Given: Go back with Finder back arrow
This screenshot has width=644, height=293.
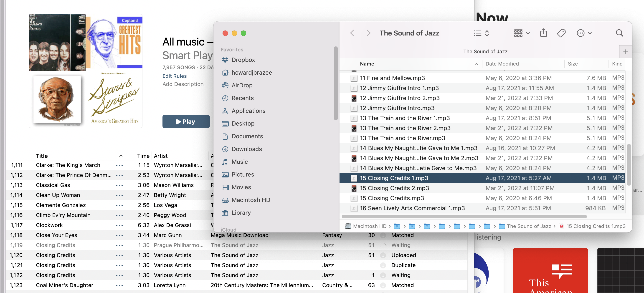Looking at the screenshot, I should tap(352, 33).
